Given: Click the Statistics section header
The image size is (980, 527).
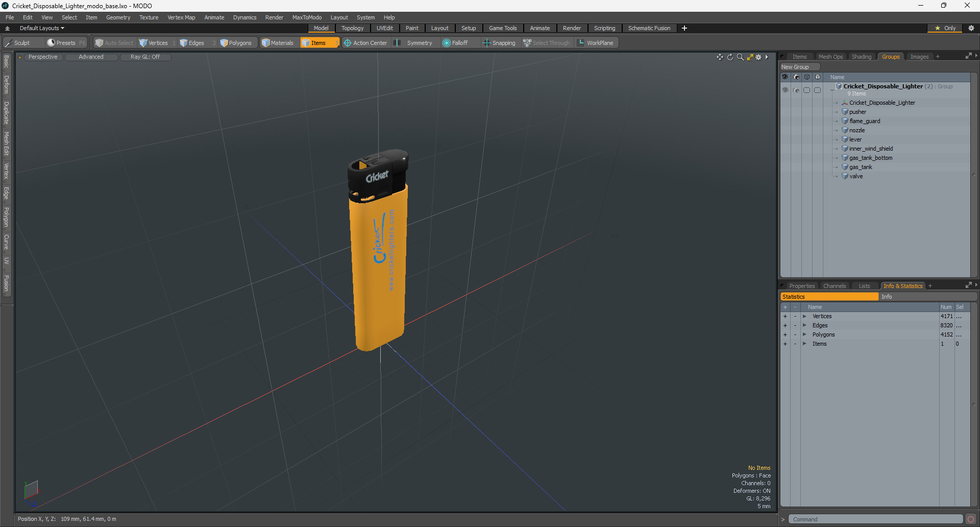Looking at the screenshot, I should coord(829,297).
